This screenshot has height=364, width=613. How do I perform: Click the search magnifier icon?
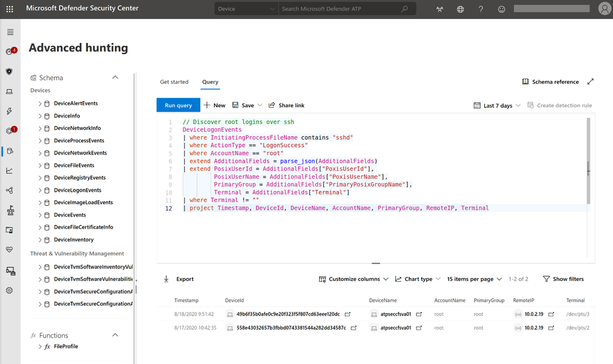tap(404, 9)
